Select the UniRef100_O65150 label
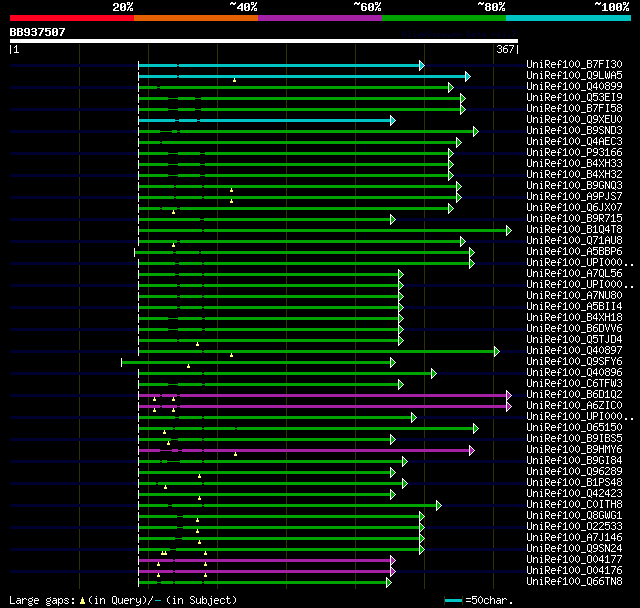640x608 pixels. click(574, 428)
